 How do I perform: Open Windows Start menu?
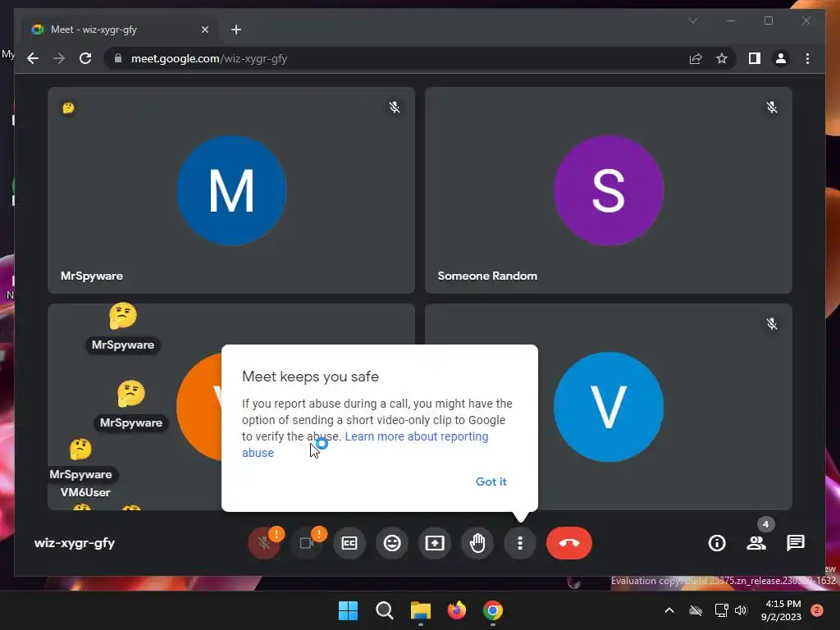coord(348,610)
